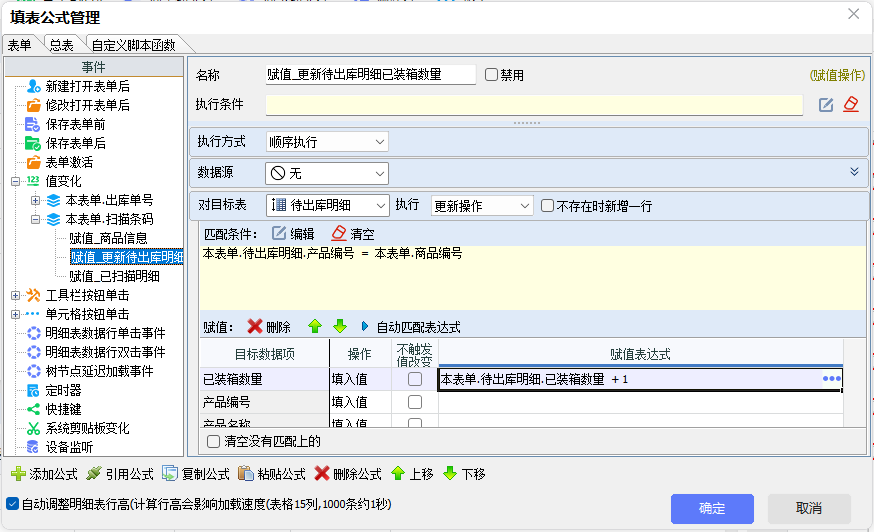Select 赋值_更新待出库明细 formula
This screenshot has height=532, width=874.
[127, 257]
